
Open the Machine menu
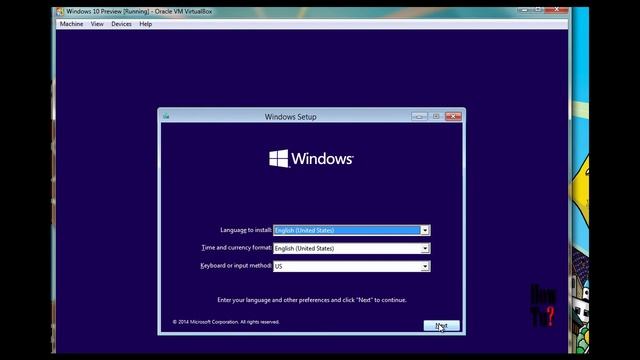coord(71,24)
